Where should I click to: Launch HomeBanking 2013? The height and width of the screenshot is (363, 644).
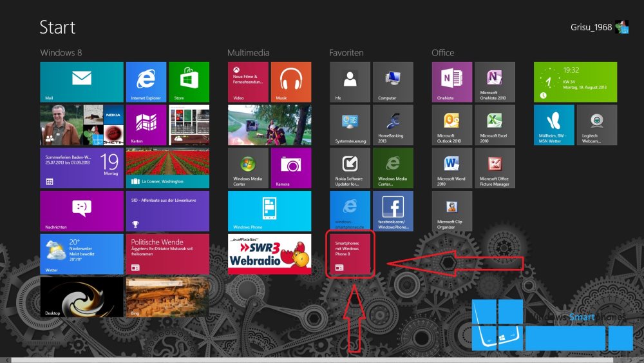click(393, 125)
